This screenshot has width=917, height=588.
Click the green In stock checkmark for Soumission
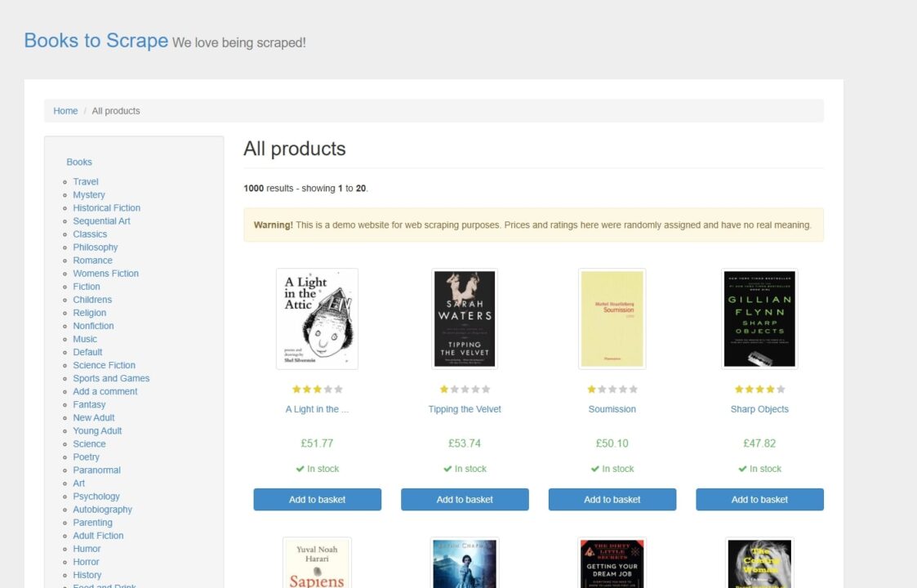pyautogui.click(x=612, y=468)
